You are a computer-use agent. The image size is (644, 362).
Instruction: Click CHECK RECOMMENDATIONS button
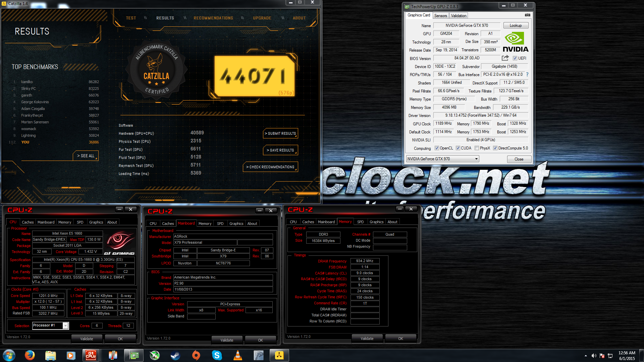(x=270, y=167)
